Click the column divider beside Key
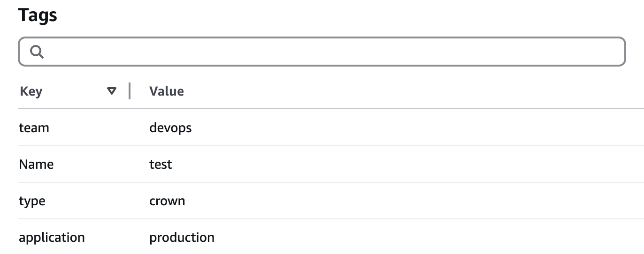 (129, 91)
